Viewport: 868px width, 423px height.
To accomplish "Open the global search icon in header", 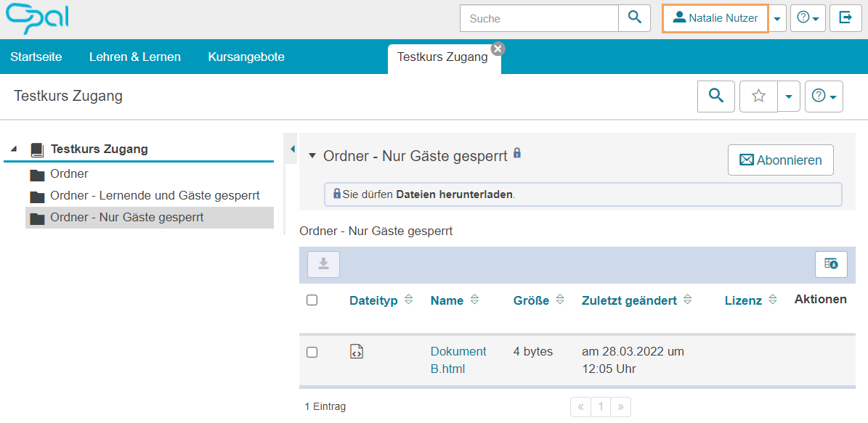I will coord(634,17).
